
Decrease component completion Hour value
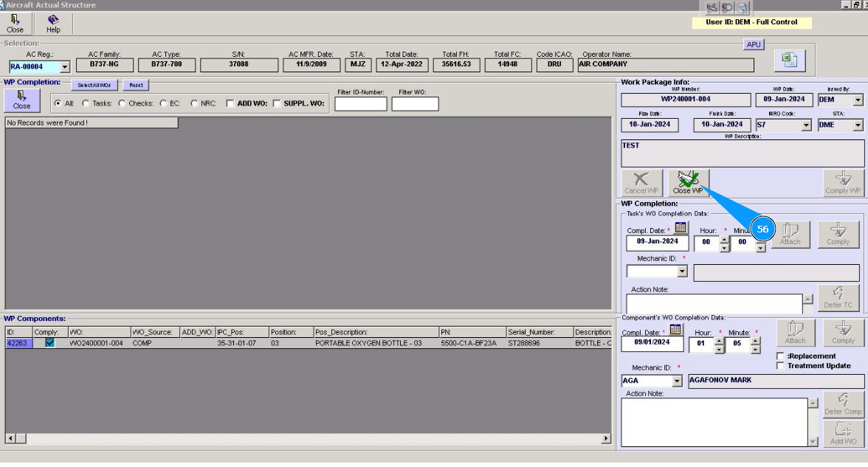[719, 350]
